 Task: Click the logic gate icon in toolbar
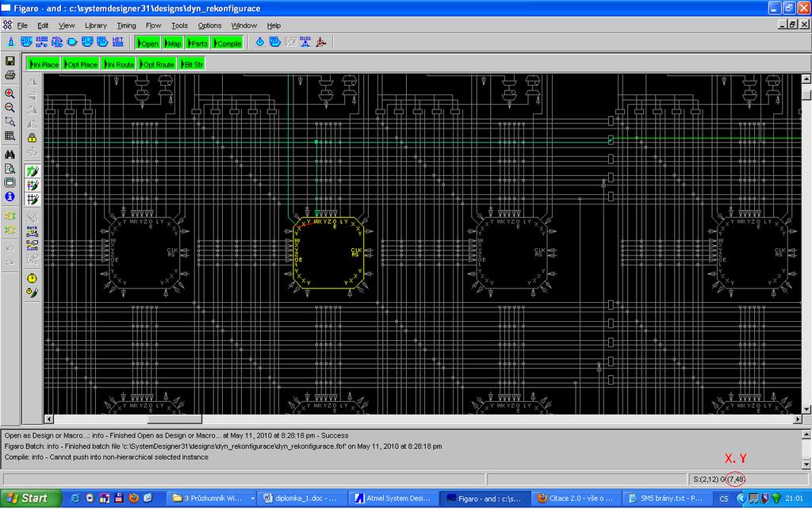pyautogui.click(x=72, y=42)
